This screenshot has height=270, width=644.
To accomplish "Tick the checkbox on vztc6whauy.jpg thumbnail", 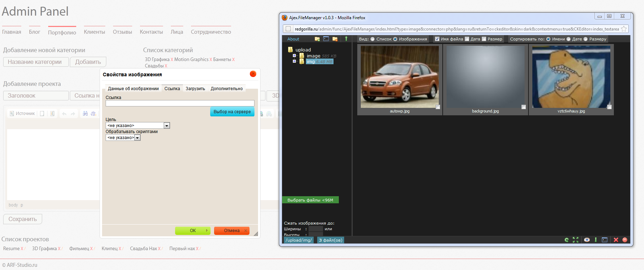I will pyautogui.click(x=609, y=107).
